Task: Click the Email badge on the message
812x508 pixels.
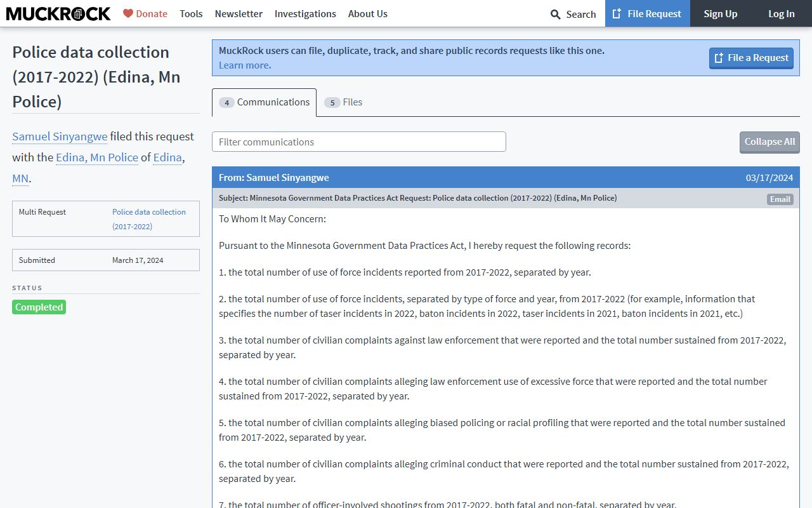Action: [780, 199]
